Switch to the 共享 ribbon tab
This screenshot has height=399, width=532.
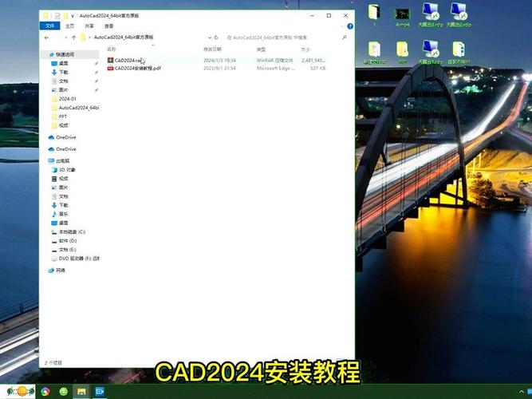coord(89,26)
